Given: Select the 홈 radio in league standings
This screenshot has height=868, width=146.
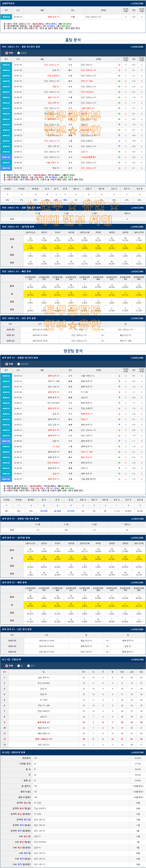Looking at the screenshot, I should tap(19, 666).
